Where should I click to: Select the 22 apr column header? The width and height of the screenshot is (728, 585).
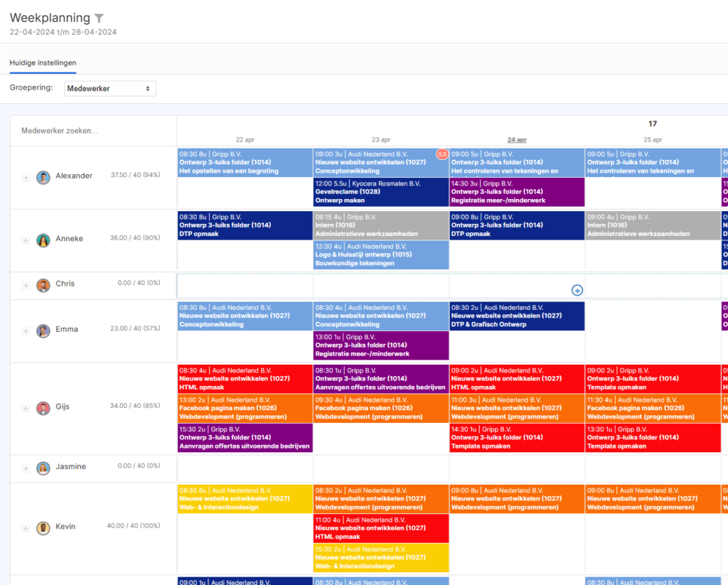(x=245, y=140)
